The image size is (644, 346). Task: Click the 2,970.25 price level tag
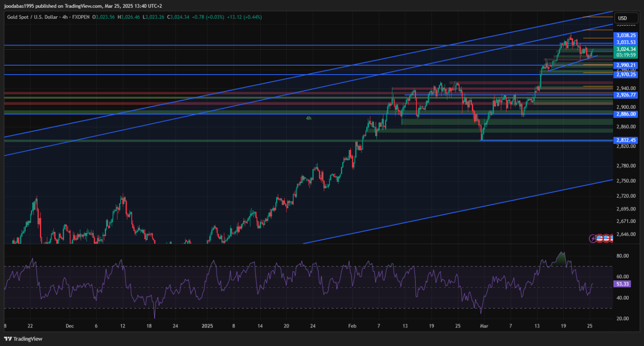coord(625,75)
